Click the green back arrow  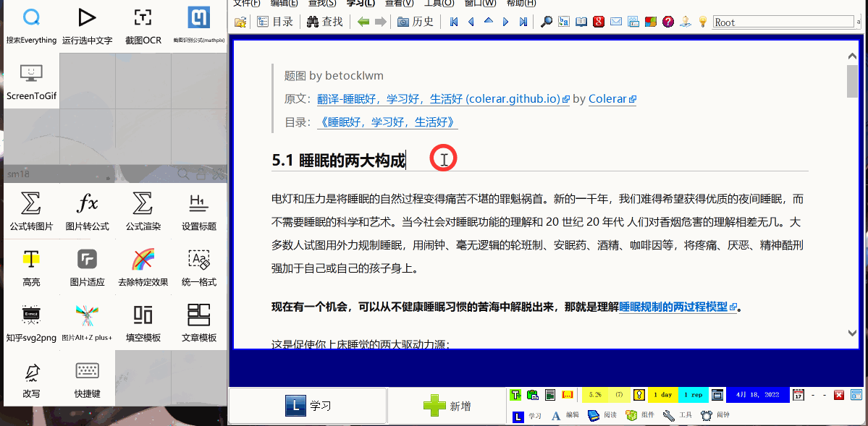(363, 22)
